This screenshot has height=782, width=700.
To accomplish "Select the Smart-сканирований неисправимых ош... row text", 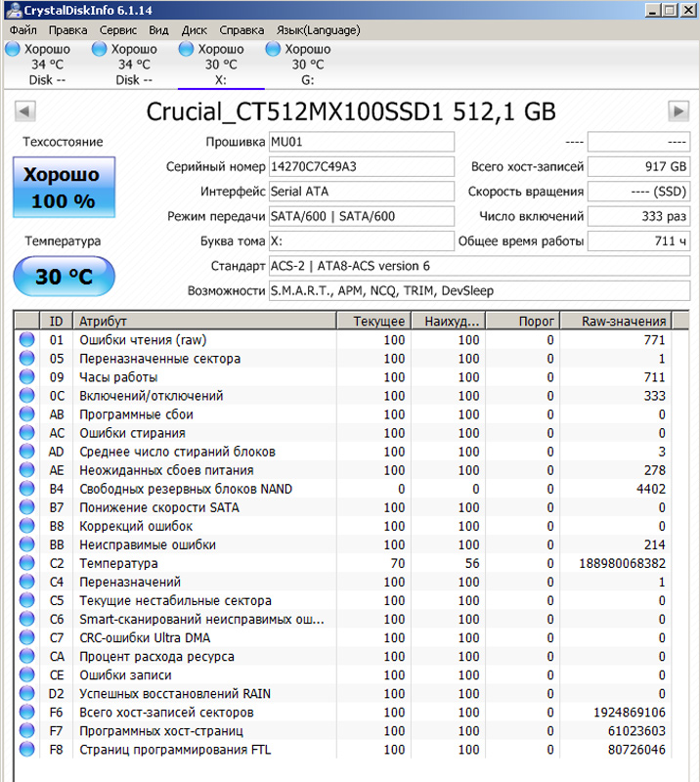I will point(201,619).
